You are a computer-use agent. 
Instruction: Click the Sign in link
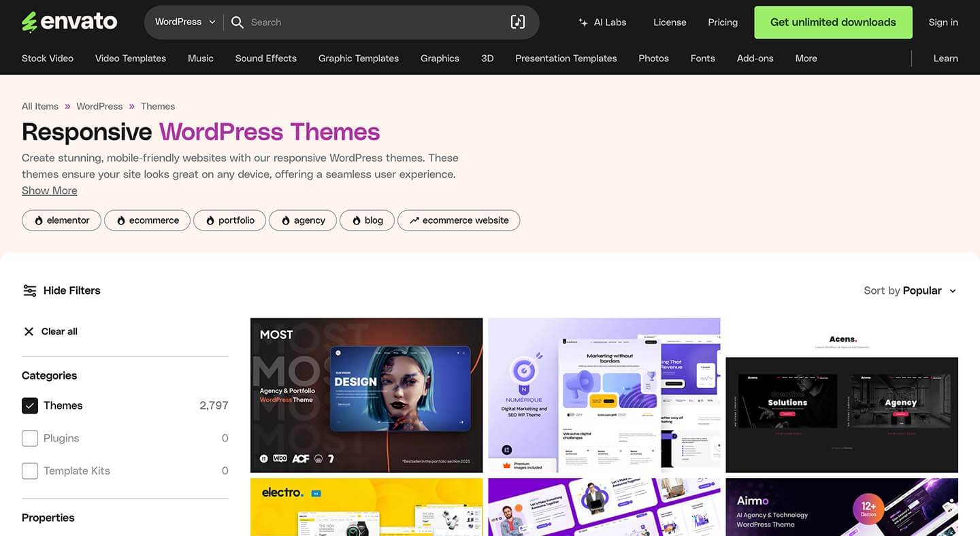tap(943, 22)
